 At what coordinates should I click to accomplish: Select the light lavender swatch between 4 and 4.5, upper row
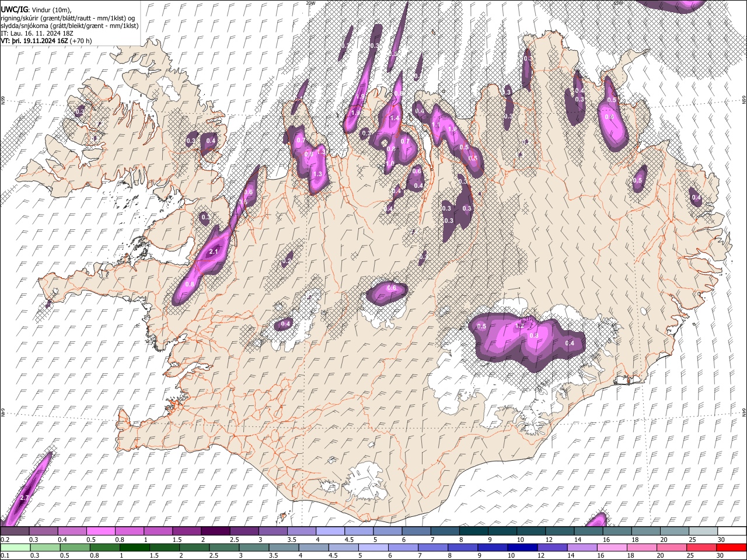tap(329, 531)
